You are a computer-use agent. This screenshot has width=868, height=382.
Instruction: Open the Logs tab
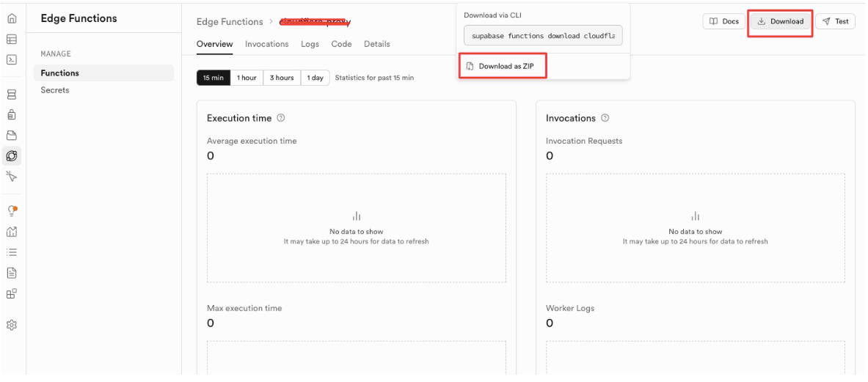(310, 44)
